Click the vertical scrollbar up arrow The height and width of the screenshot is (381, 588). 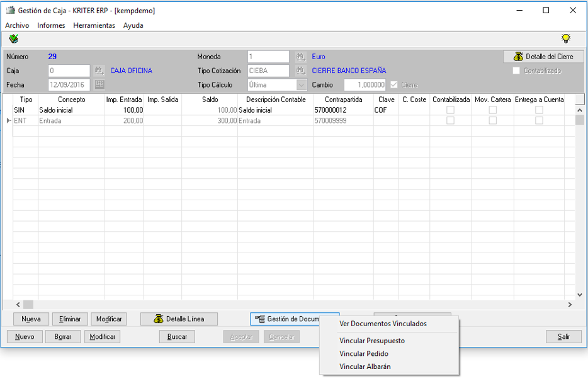pos(580,110)
